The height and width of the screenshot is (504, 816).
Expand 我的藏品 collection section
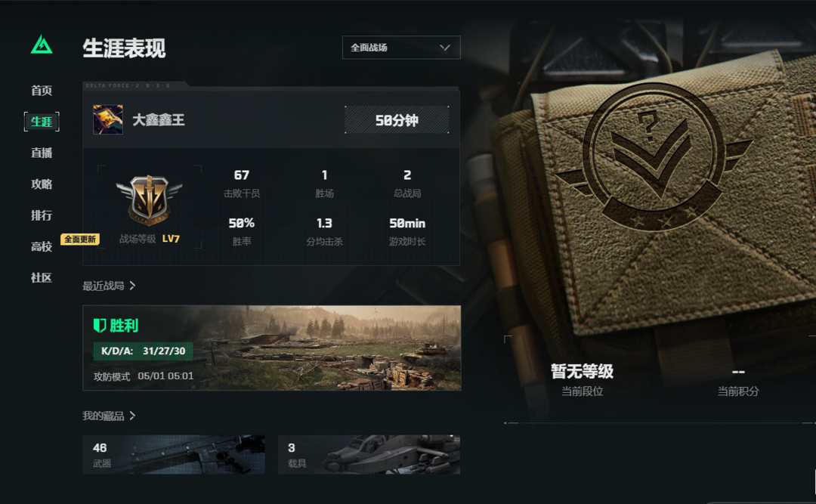[110, 416]
